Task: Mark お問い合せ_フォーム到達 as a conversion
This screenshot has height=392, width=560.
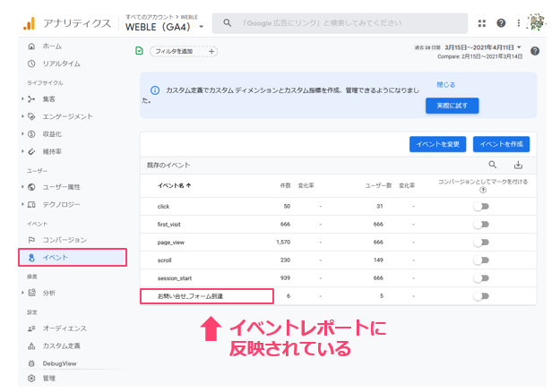Action: click(481, 296)
